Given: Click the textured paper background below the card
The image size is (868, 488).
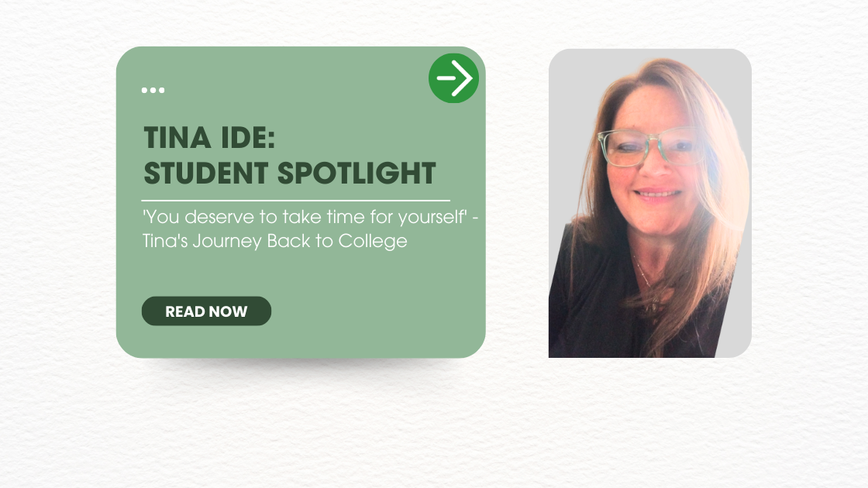Looking at the screenshot, I should pos(310,418).
